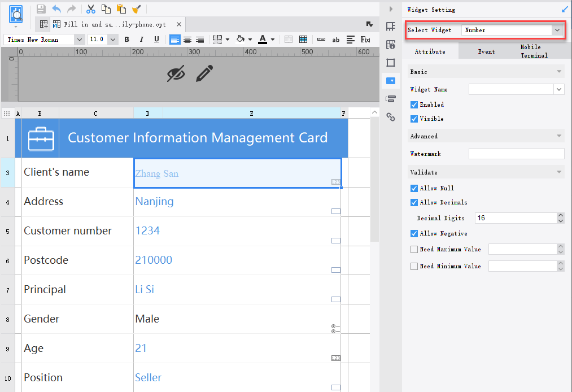Collapse the Validate section
This screenshot has height=392, width=572.
tap(559, 172)
